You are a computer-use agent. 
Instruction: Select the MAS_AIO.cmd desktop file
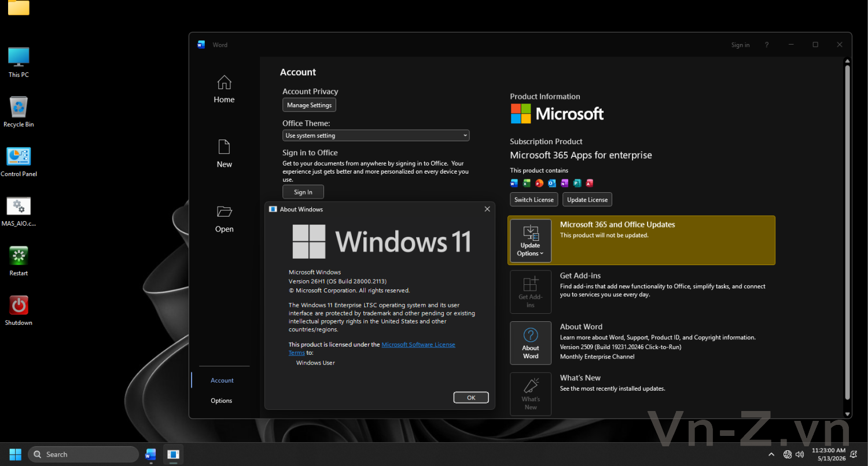19,212
